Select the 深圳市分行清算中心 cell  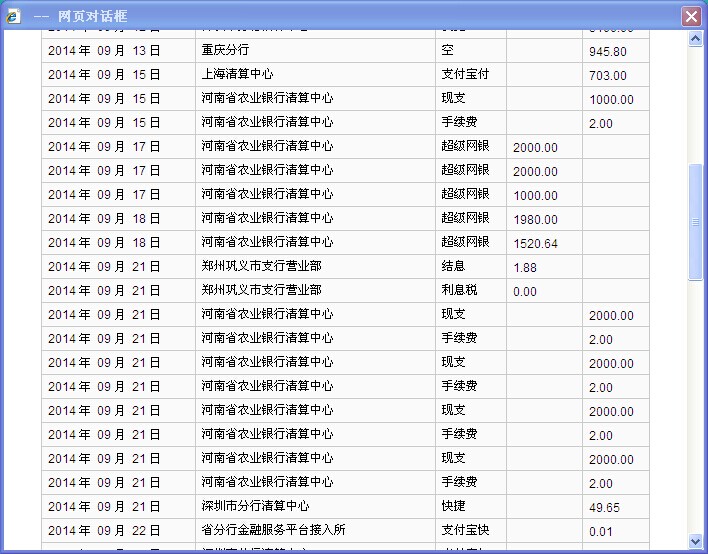[255, 506]
